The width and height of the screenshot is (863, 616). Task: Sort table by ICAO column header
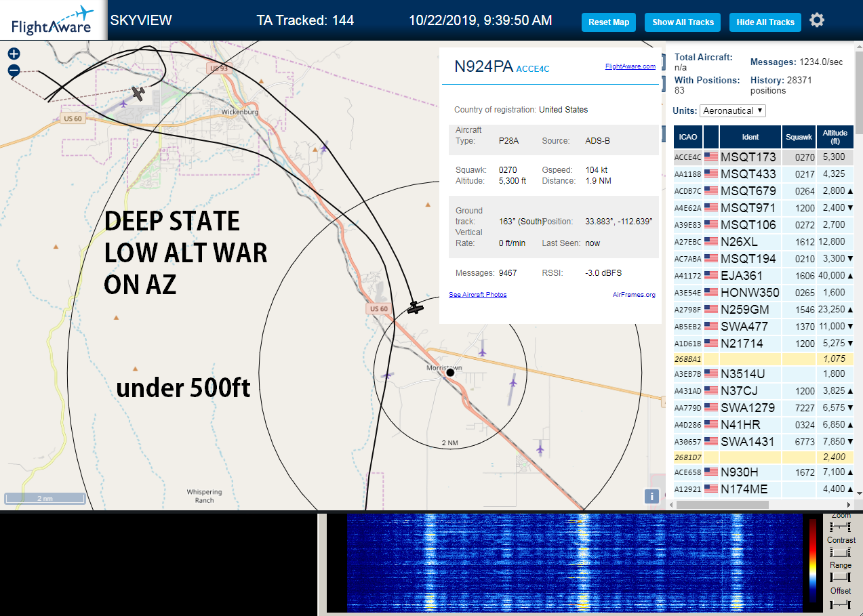point(688,137)
